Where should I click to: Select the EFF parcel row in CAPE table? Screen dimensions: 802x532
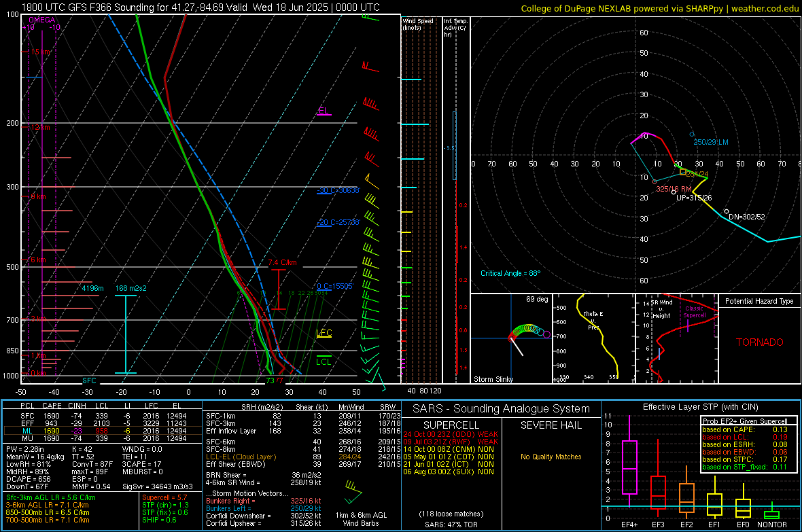click(x=103, y=423)
